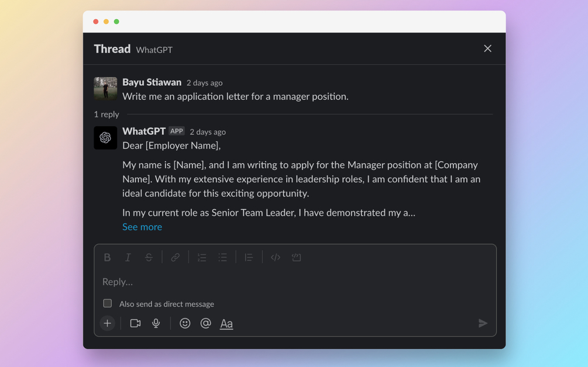The height and width of the screenshot is (367, 588).
Task: Toggle bold formatting in reply toolbar
Action: point(107,257)
